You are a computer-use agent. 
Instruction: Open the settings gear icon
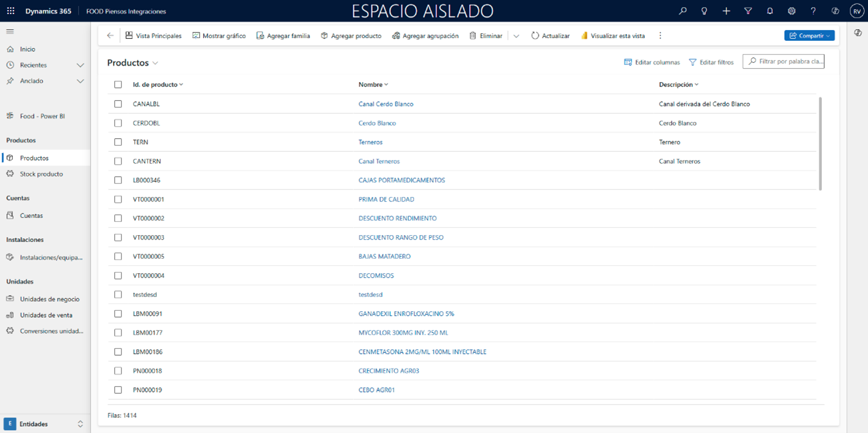[791, 11]
